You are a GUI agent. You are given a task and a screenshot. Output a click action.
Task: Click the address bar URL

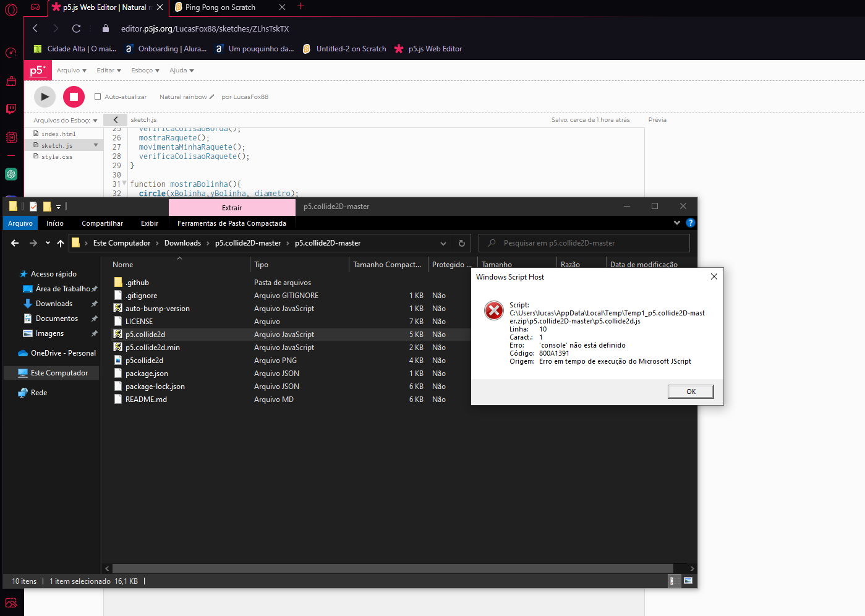(205, 28)
